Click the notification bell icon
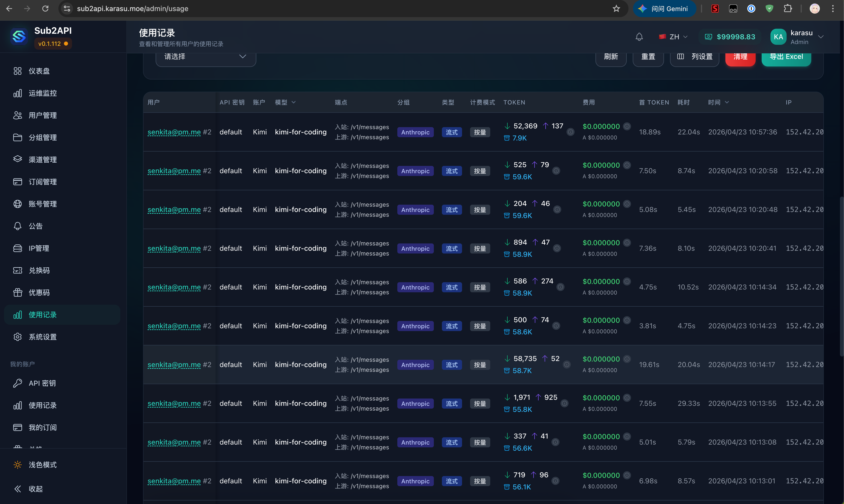This screenshot has width=844, height=504. coord(639,37)
